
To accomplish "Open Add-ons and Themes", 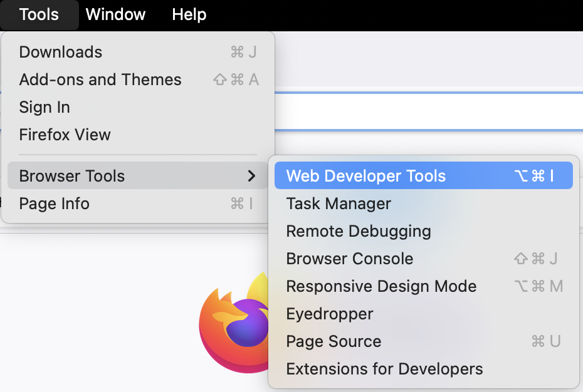I will coord(100,80).
